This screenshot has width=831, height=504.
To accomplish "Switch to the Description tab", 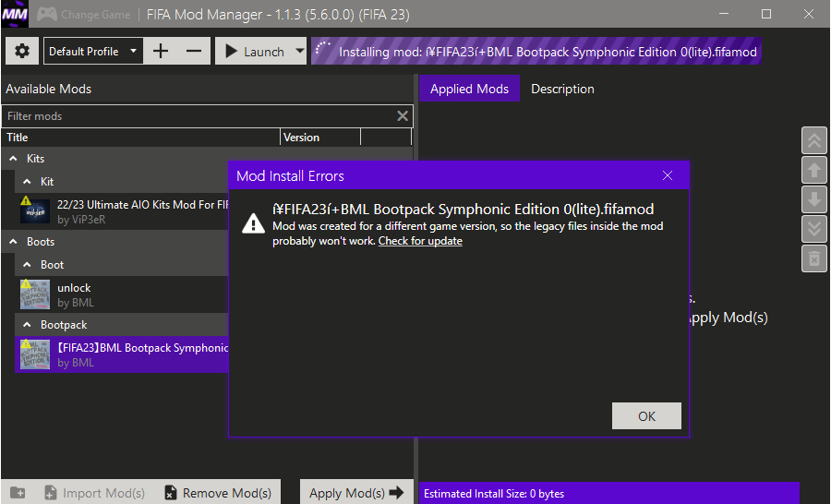I will [x=562, y=89].
